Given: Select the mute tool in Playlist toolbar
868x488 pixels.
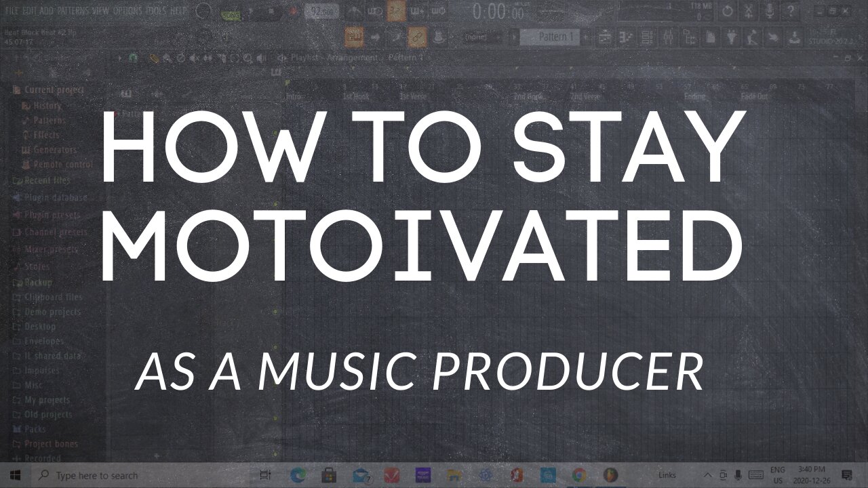Looking at the screenshot, I should (x=195, y=58).
